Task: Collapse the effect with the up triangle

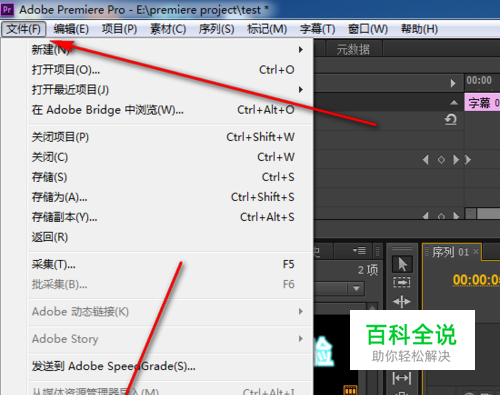Action: 454,102
